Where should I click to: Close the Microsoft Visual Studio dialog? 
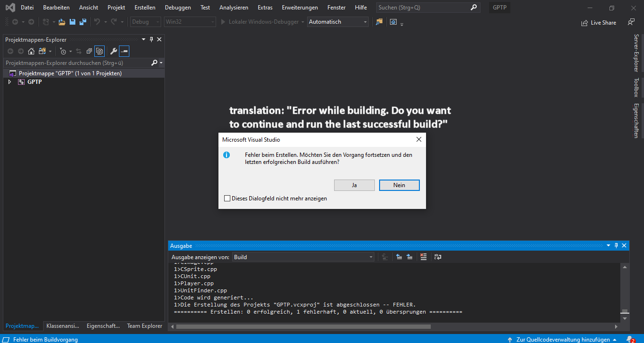pos(418,139)
